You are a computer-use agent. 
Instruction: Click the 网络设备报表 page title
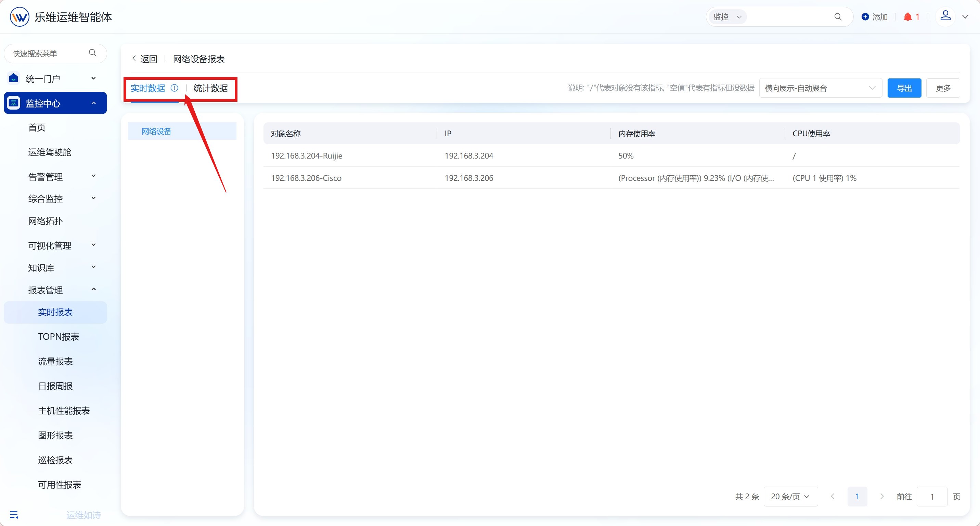199,59
